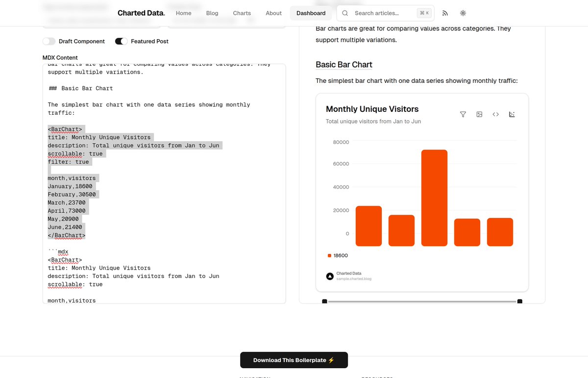The height and width of the screenshot is (378, 588).
Task: Click the '40000' axis label
Action: coord(341,187)
